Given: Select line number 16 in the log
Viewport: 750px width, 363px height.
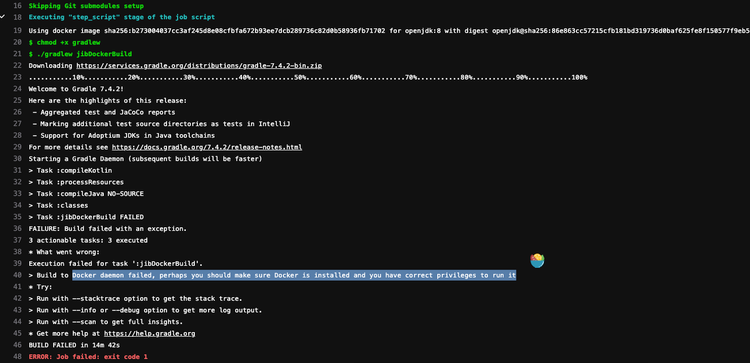Looking at the screenshot, I should 18,6.
